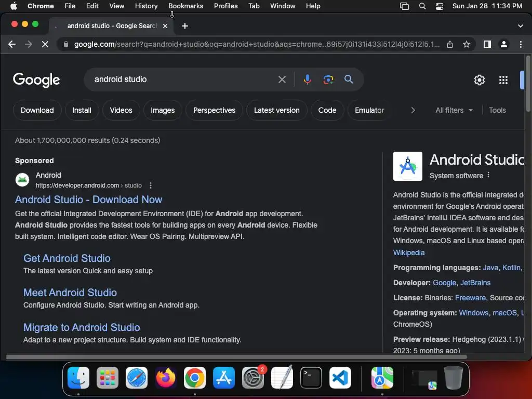The width and height of the screenshot is (532, 399).
Task: Click the browser forward arrow
Action: point(29,44)
